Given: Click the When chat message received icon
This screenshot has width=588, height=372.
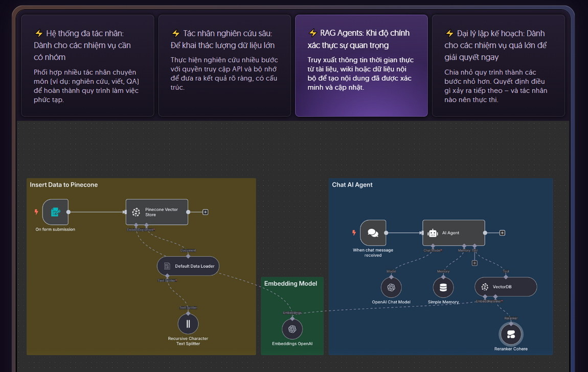Looking at the screenshot, I should pos(372,232).
